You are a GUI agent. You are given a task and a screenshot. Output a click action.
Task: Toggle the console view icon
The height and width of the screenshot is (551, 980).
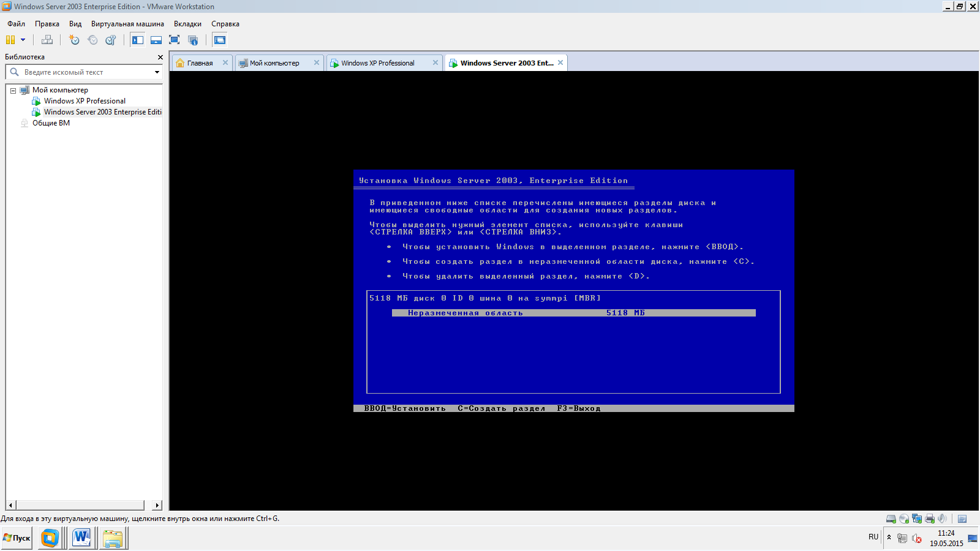(220, 40)
